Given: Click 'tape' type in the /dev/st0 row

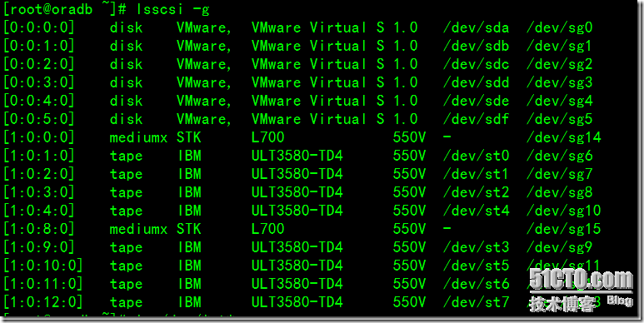Looking at the screenshot, I should pos(126,156).
